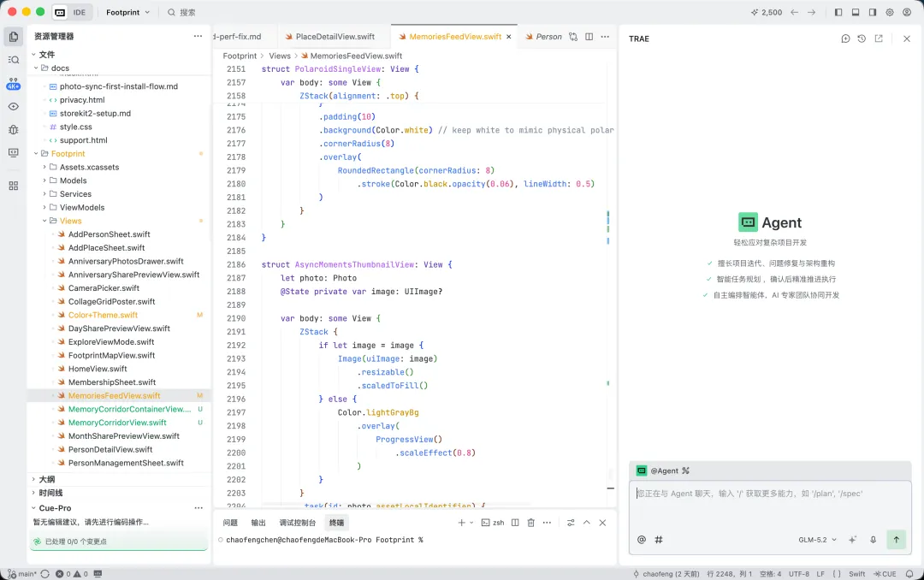This screenshot has width=924, height=580.
Task: Close the MemoriesFeedView.swift tab
Action: click(x=508, y=37)
